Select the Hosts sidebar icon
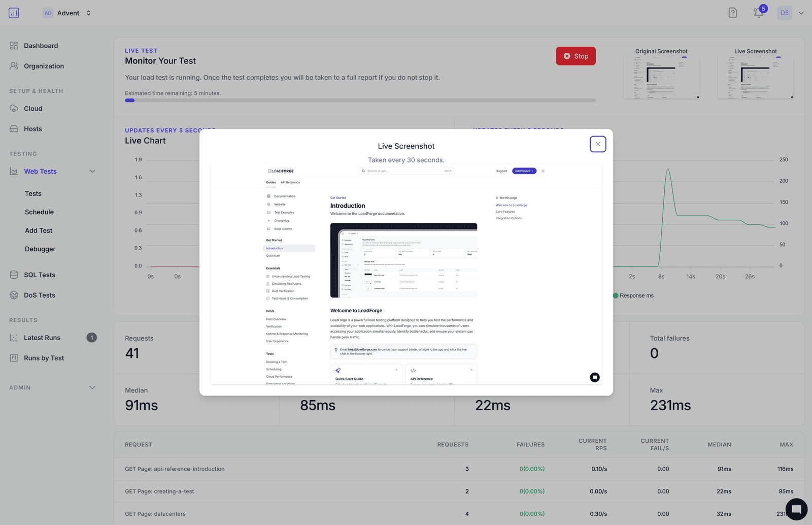This screenshot has width=812, height=525. click(x=14, y=128)
